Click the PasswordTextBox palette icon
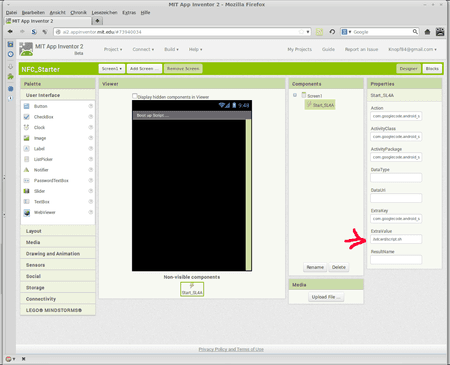The width and height of the screenshot is (450, 365). tap(27, 180)
